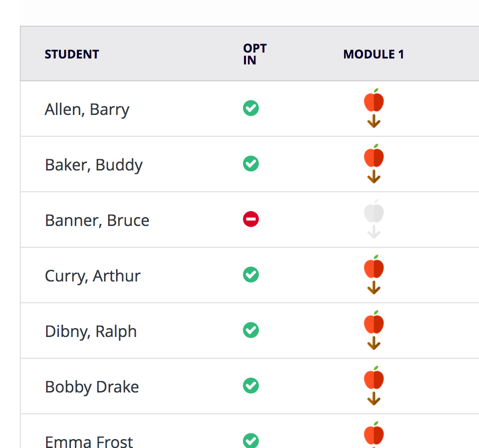This screenshot has width=479, height=448.
Task: Sort by the STUDENT column header
Action: point(72,54)
